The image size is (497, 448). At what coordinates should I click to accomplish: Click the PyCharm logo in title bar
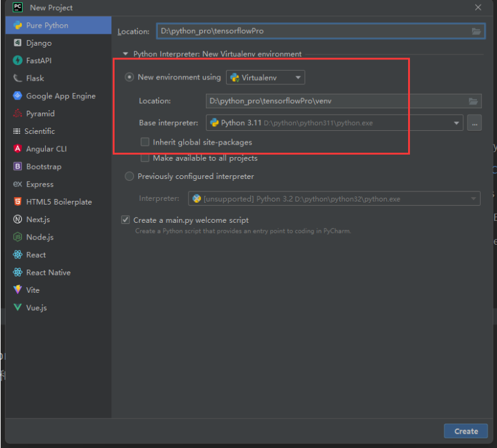coord(18,8)
